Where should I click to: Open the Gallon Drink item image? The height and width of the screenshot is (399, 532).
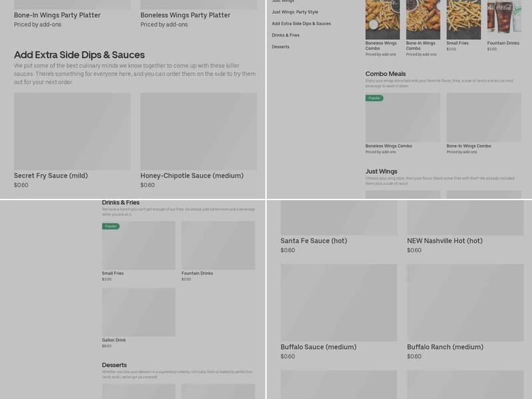(138, 312)
